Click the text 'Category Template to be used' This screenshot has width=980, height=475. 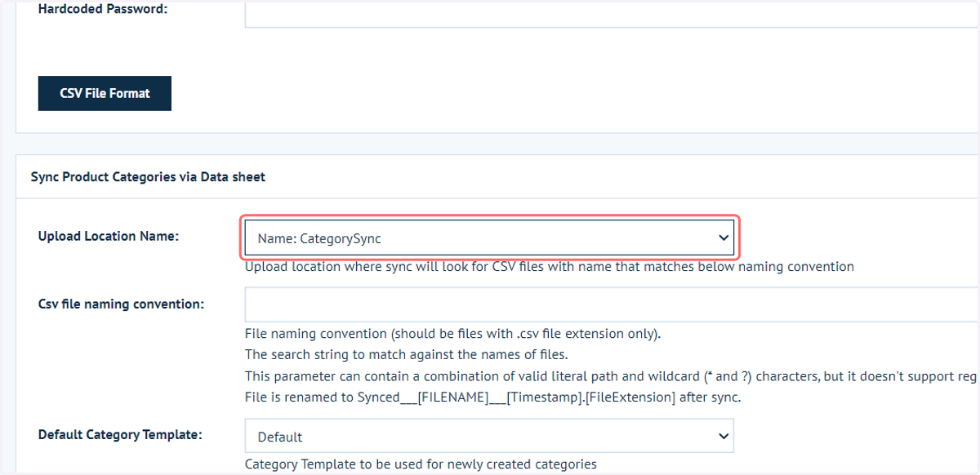(x=421, y=464)
